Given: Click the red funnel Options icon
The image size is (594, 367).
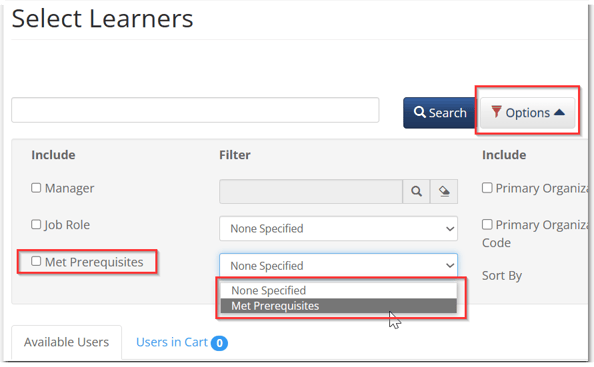Looking at the screenshot, I should click(496, 112).
